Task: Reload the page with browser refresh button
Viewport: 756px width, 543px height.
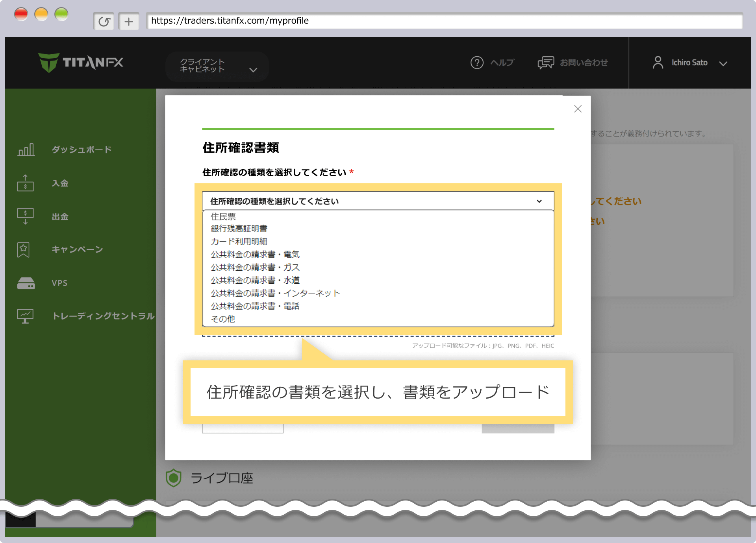Action: (104, 21)
